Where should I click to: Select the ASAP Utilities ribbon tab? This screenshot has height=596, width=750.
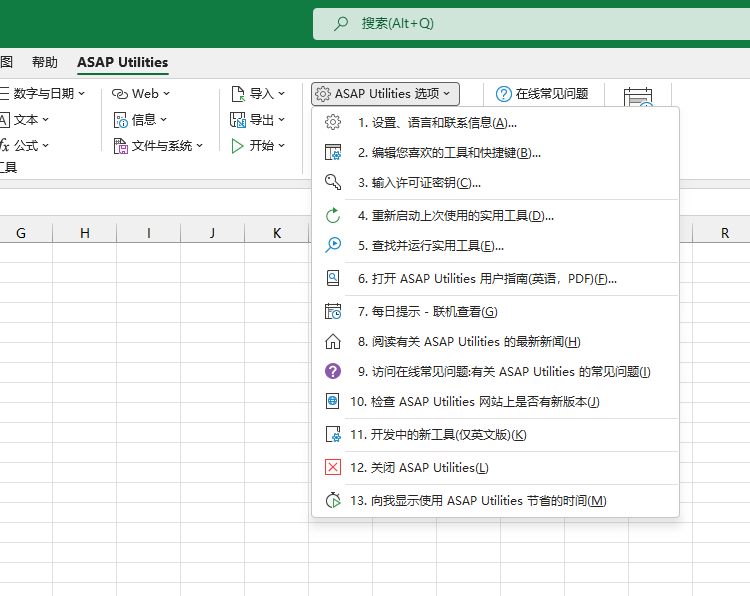(122, 62)
